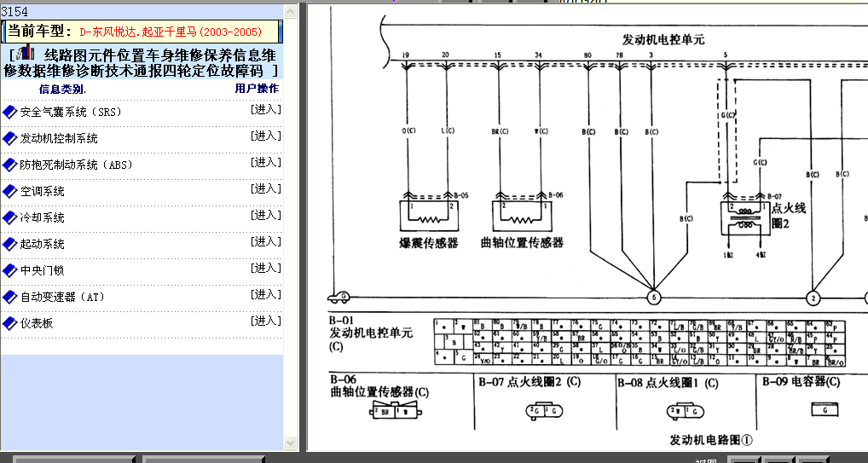868x463 pixels.
Task: Click the 空调系统 row text
Action: [42, 192]
